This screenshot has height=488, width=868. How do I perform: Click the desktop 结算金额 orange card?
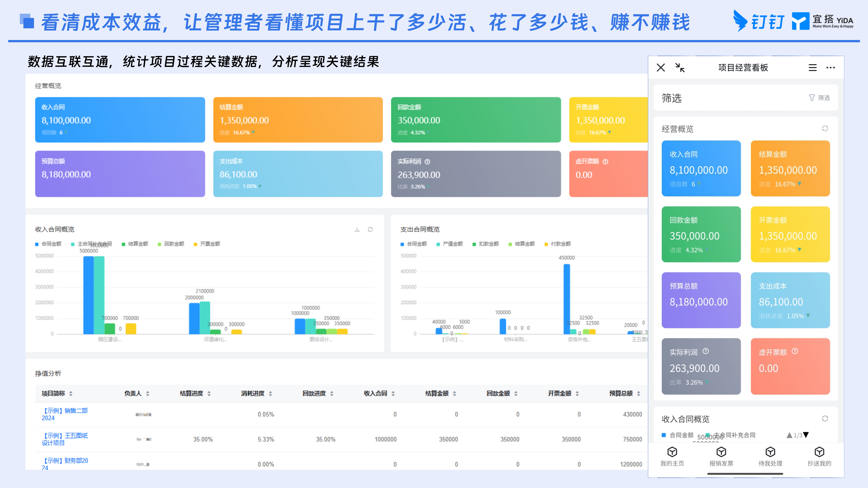[298, 120]
